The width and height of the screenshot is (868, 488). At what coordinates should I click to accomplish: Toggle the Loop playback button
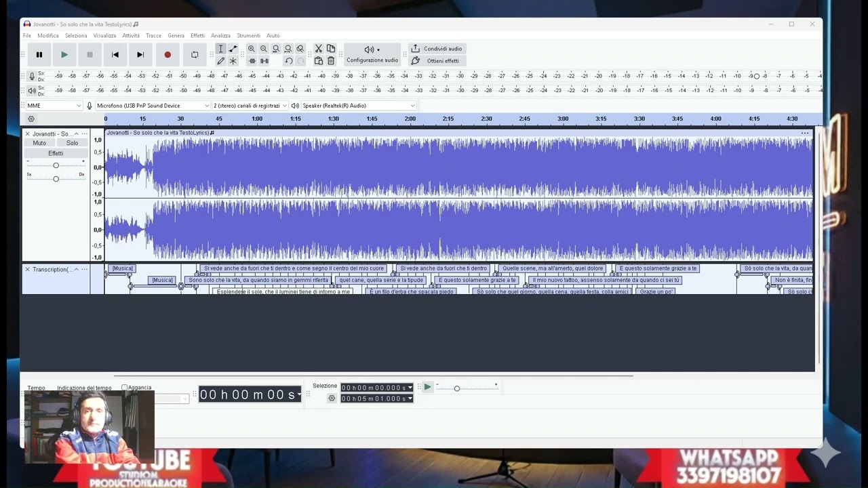(x=195, y=55)
